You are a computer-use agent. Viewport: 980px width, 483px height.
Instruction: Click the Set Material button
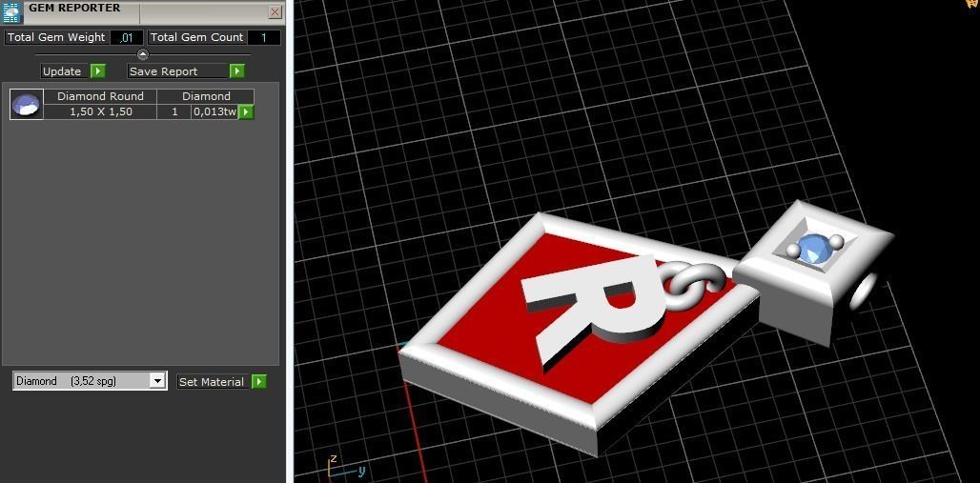pos(212,382)
